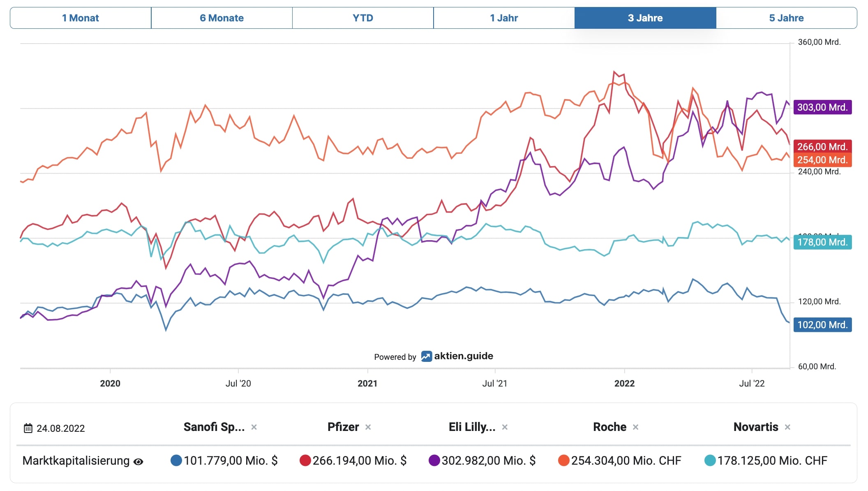
Task: Click the Roche column header
Action: point(610,427)
